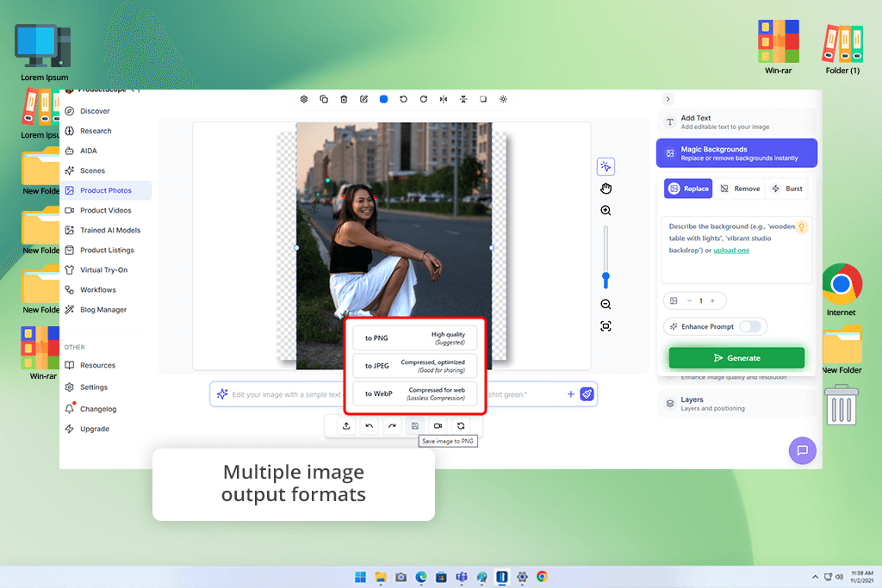Redo the edit in bottom toolbar
The height and width of the screenshot is (588, 882).
tap(392, 425)
